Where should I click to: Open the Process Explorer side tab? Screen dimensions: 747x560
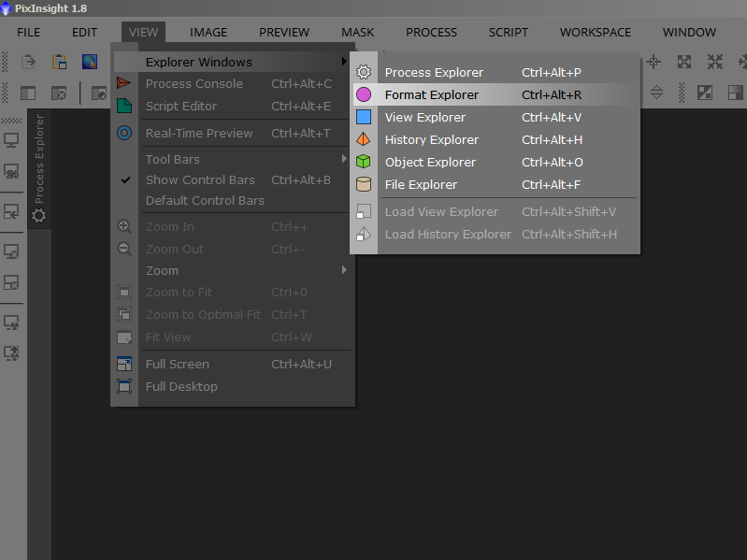tap(39, 168)
